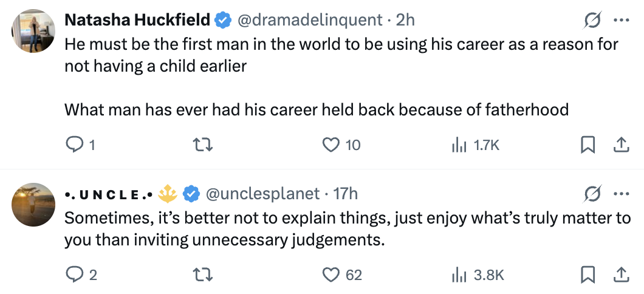This screenshot has height=294, width=644.
Task: Like Natasha Huckfield's tweet
Action: pos(330,145)
